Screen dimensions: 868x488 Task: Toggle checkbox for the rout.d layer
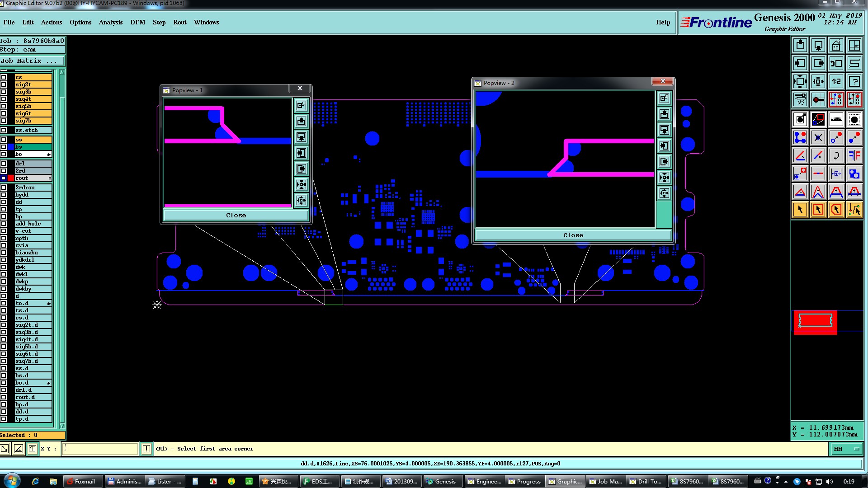click(x=4, y=397)
